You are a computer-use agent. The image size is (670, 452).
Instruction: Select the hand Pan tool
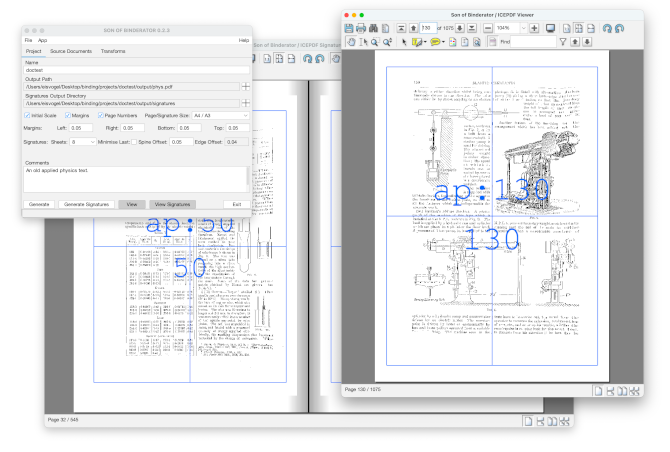tap(350, 43)
